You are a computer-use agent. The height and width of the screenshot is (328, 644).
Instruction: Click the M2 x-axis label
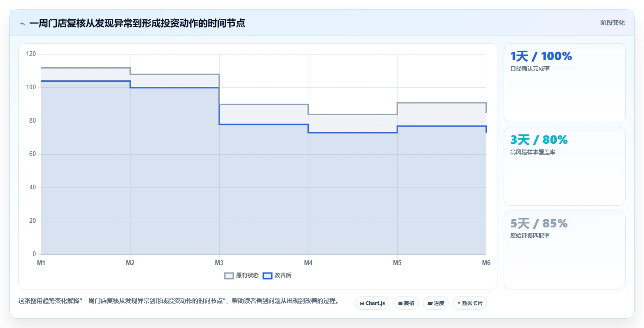pos(130,263)
